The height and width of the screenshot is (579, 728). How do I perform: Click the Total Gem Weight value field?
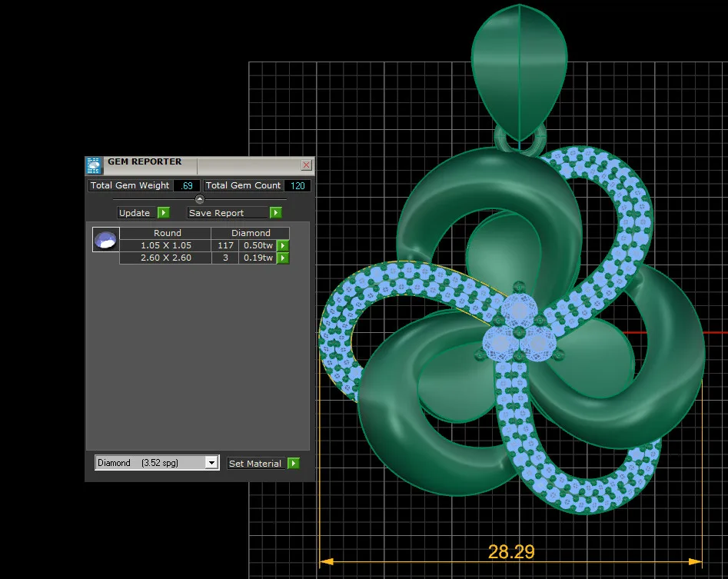[187, 186]
